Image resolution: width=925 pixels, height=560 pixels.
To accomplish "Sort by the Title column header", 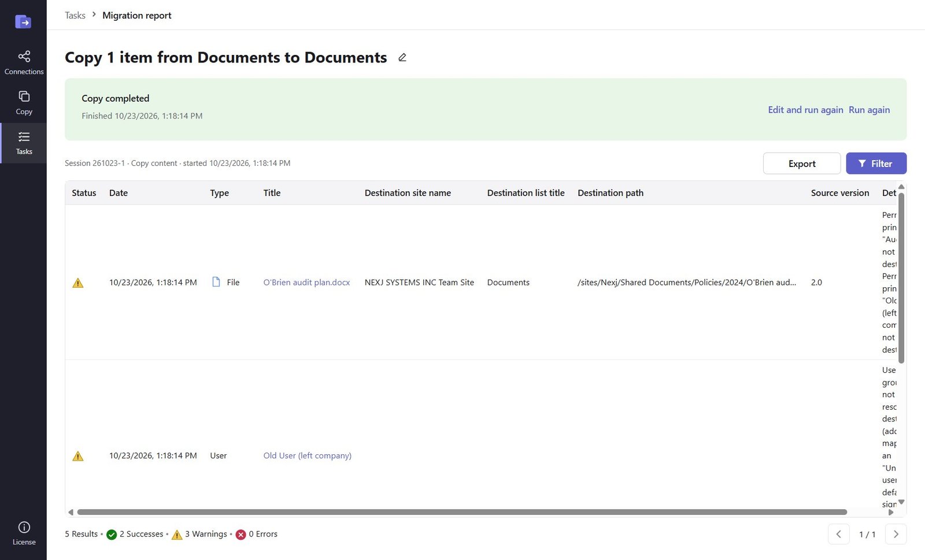I will tap(272, 193).
